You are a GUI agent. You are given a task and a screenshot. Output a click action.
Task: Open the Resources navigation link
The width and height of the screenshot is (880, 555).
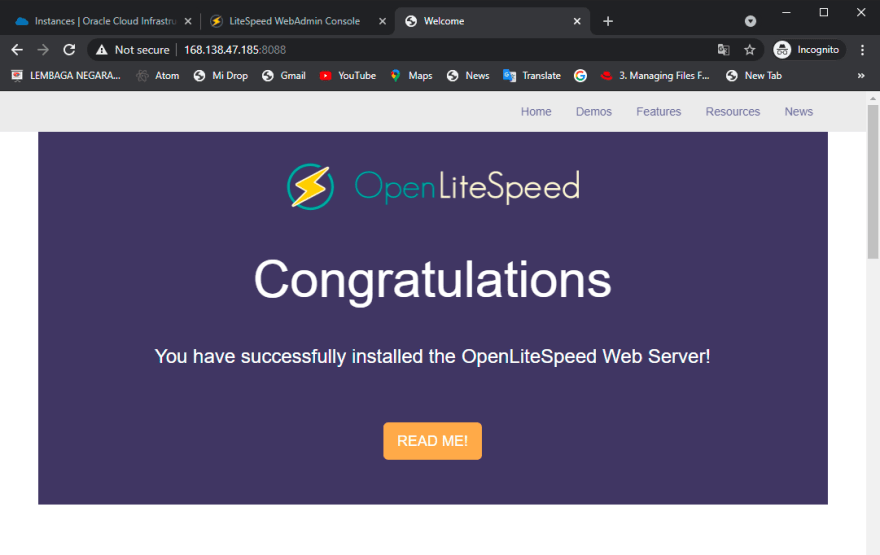pyautogui.click(x=732, y=112)
